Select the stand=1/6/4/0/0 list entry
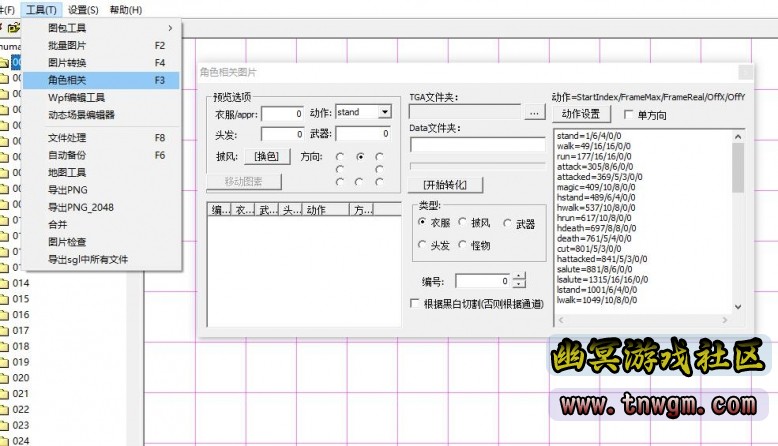The image size is (778, 446). click(589, 135)
